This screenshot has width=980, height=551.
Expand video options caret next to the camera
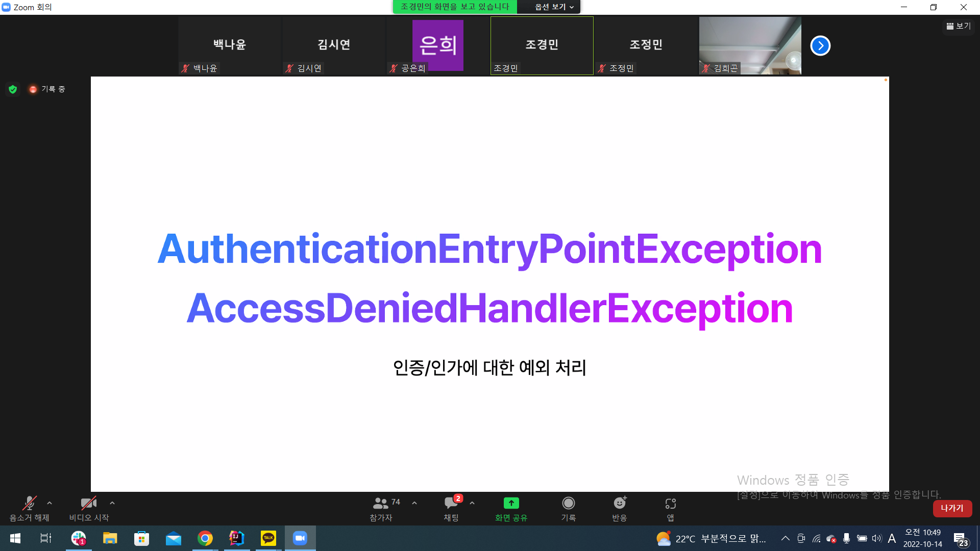tap(112, 503)
